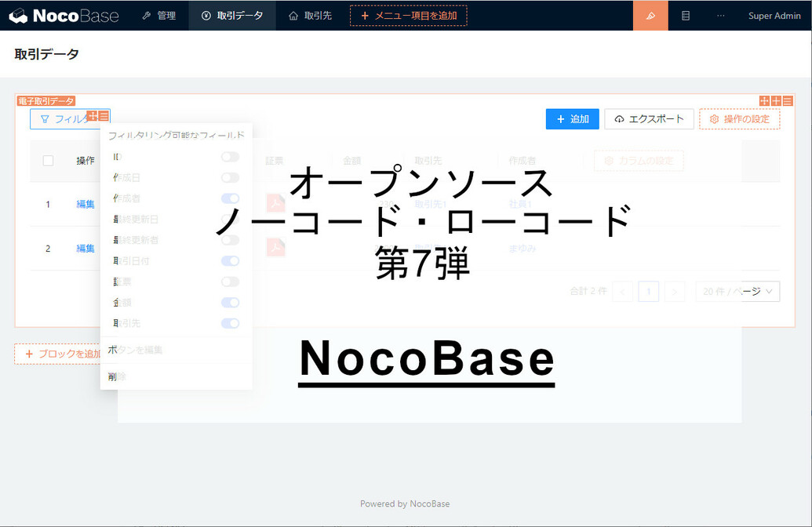Click the 作成者 column header in the table
This screenshot has width=812, height=527.
522,161
